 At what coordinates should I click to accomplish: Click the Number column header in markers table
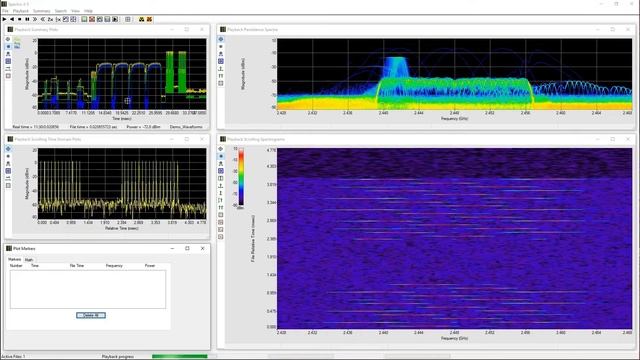[16, 266]
